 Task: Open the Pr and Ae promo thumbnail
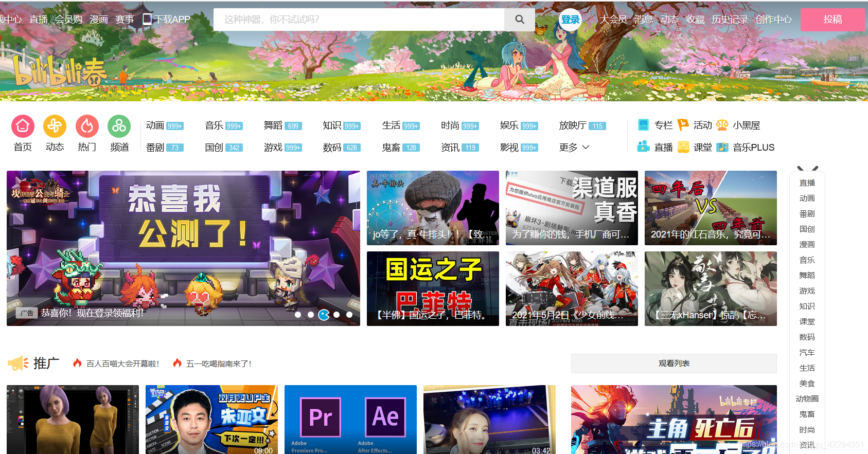[350, 420]
